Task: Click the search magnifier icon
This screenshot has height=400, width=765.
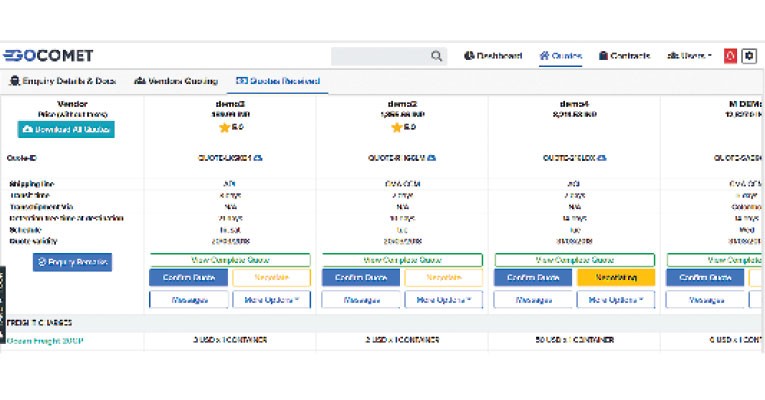Action: click(436, 56)
